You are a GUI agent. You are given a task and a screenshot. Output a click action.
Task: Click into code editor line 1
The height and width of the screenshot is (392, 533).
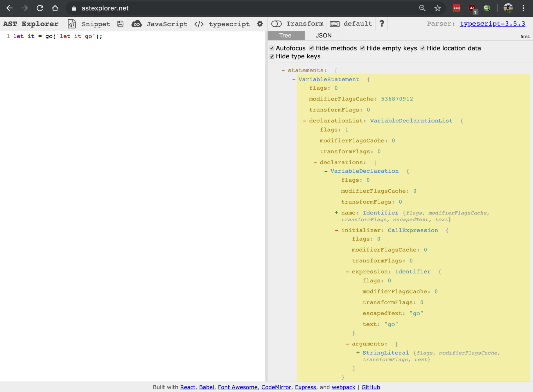tap(58, 36)
